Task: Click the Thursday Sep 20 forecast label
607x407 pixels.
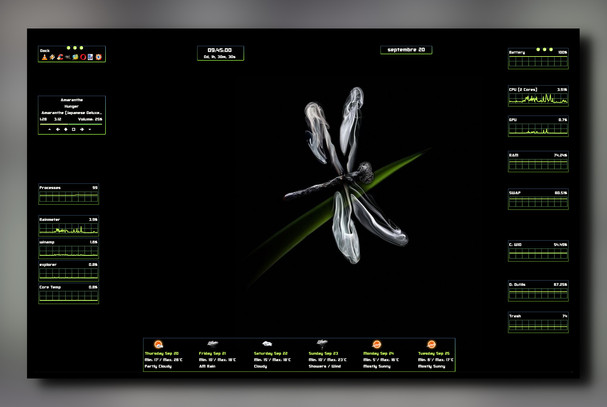Action: click(162, 354)
